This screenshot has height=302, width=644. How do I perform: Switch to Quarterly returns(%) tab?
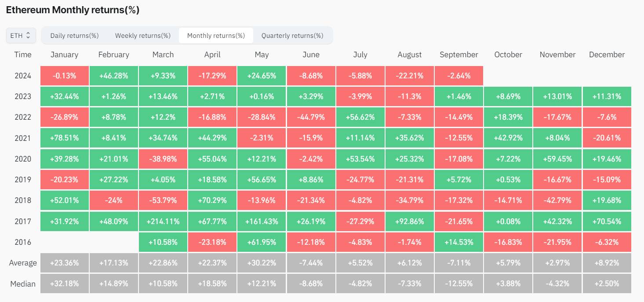292,36
